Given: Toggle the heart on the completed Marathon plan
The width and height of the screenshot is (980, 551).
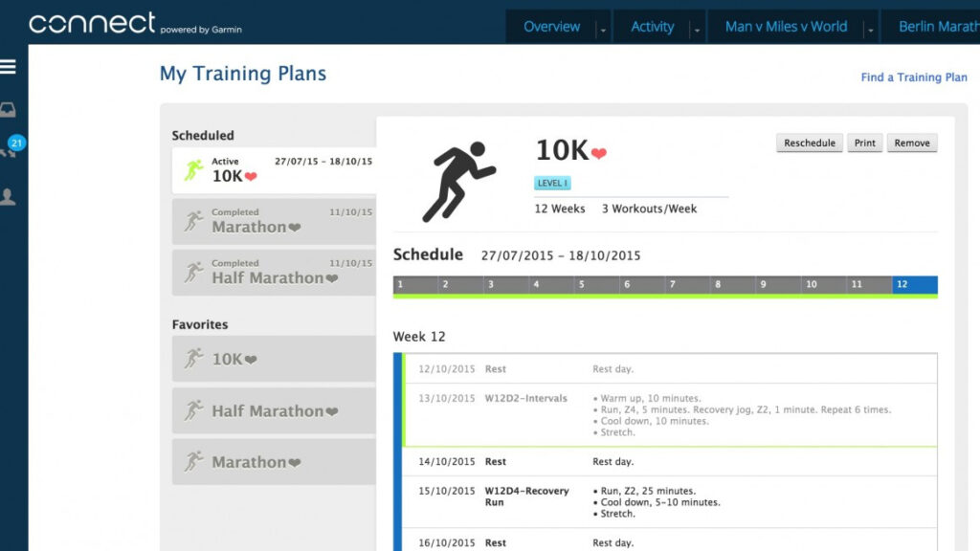Looking at the screenshot, I should click(x=297, y=228).
